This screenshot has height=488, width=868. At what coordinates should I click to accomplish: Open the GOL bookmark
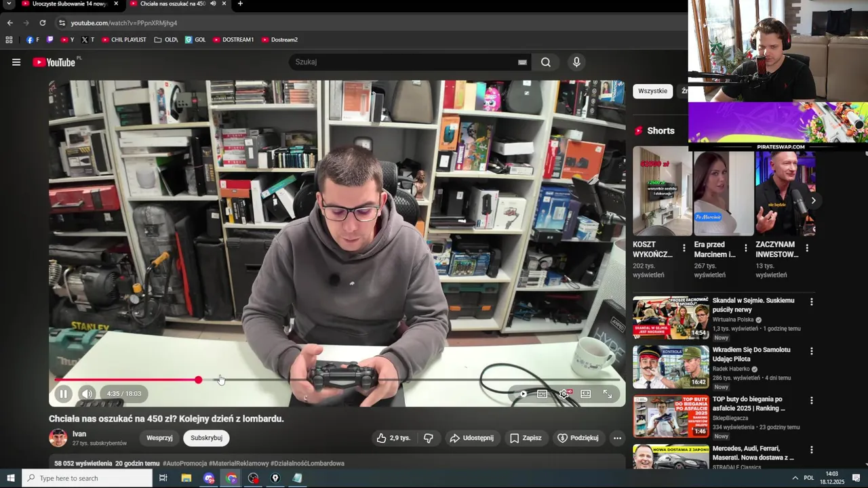(x=195, y=40)
